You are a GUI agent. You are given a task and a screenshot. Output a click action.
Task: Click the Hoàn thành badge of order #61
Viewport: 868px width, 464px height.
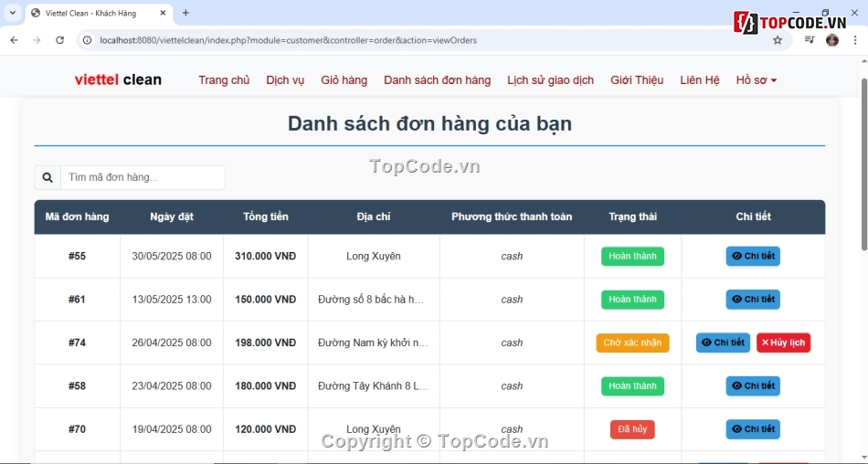(x=633, y=300)
